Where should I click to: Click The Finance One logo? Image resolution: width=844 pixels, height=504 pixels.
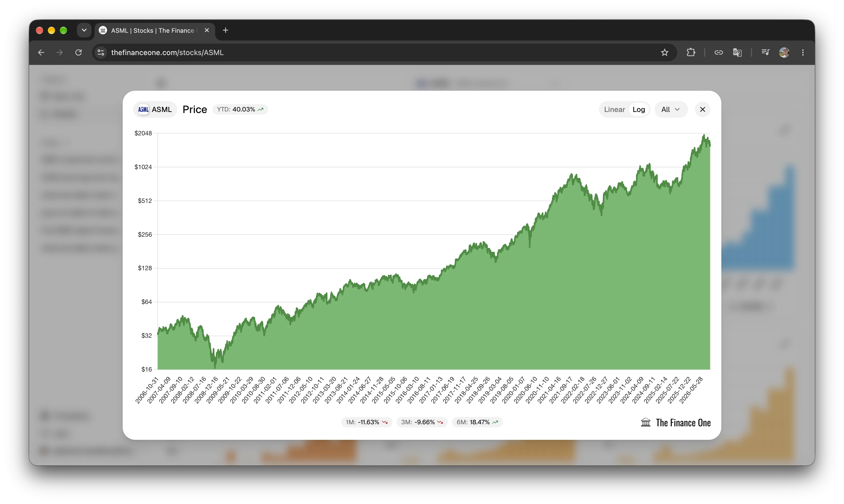[676, 423]
